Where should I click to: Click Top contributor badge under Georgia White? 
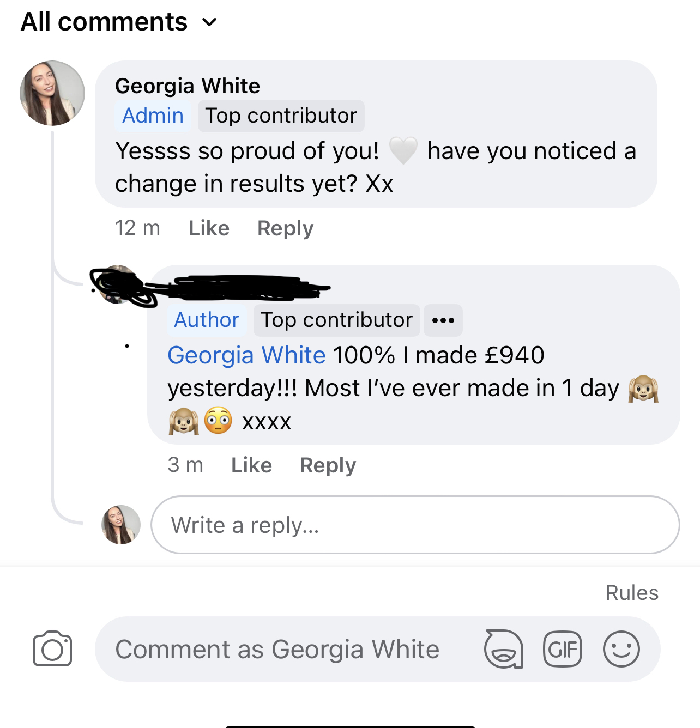281,116
